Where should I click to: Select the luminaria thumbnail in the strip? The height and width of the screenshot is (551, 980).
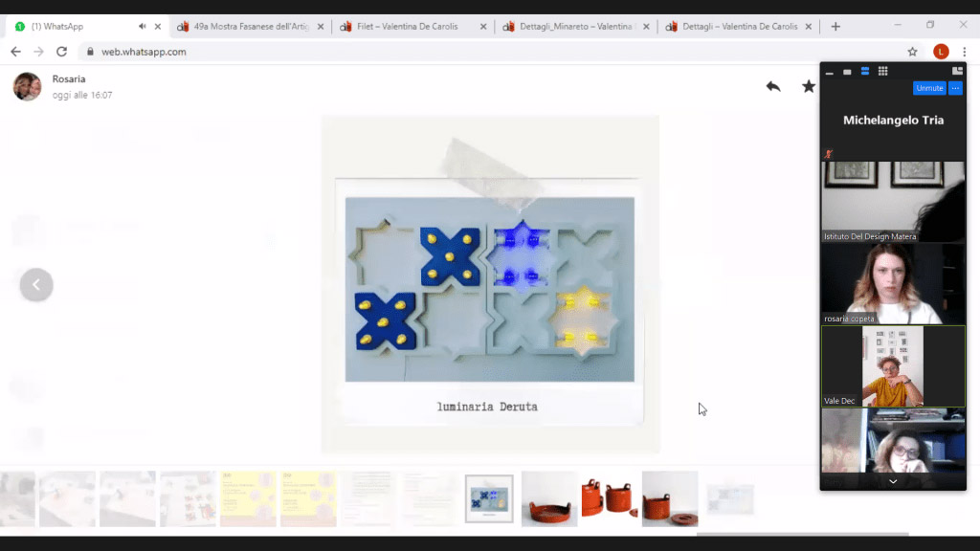tap(489, 498)
